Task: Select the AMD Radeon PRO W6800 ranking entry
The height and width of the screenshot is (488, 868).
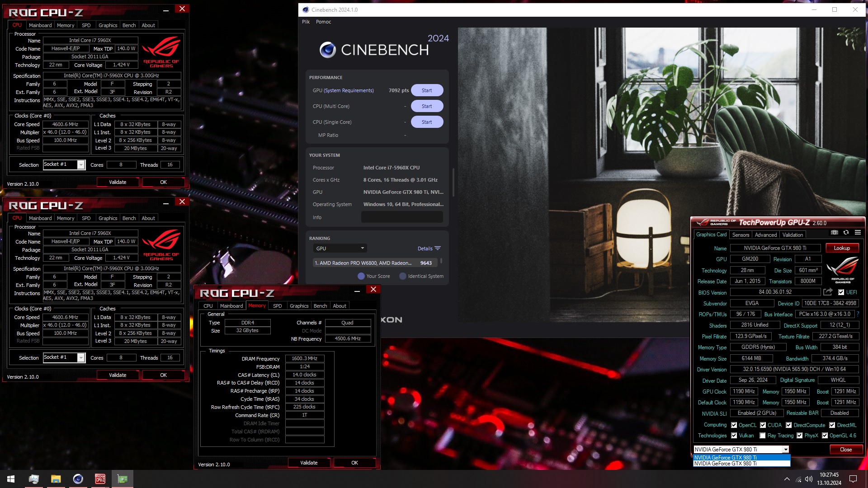Action: [375, 263]
